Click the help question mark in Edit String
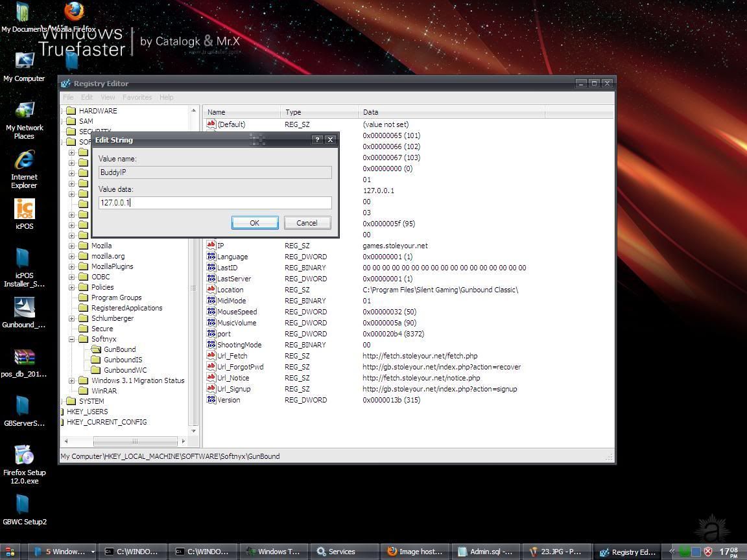Screen dimensions: 747x560 [317, 139]
